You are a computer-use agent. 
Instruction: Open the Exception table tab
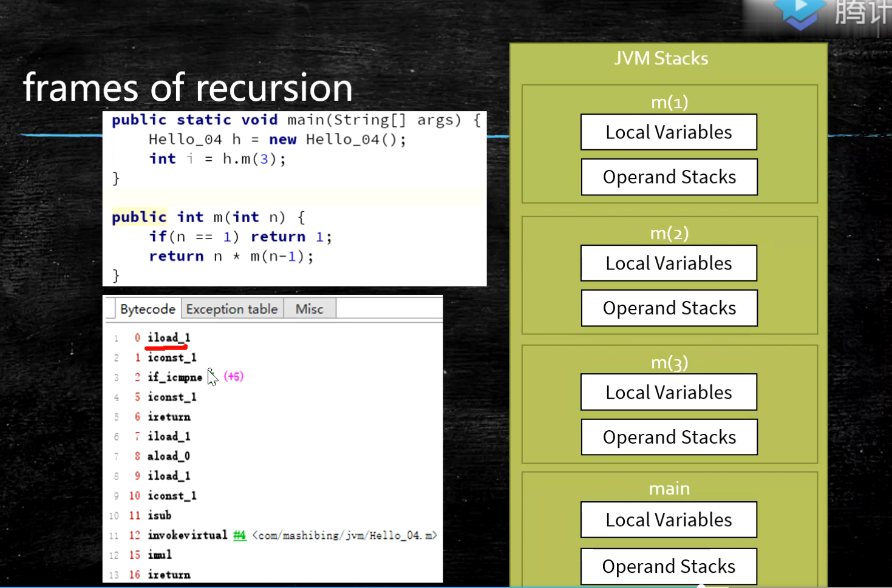point(232,309)
